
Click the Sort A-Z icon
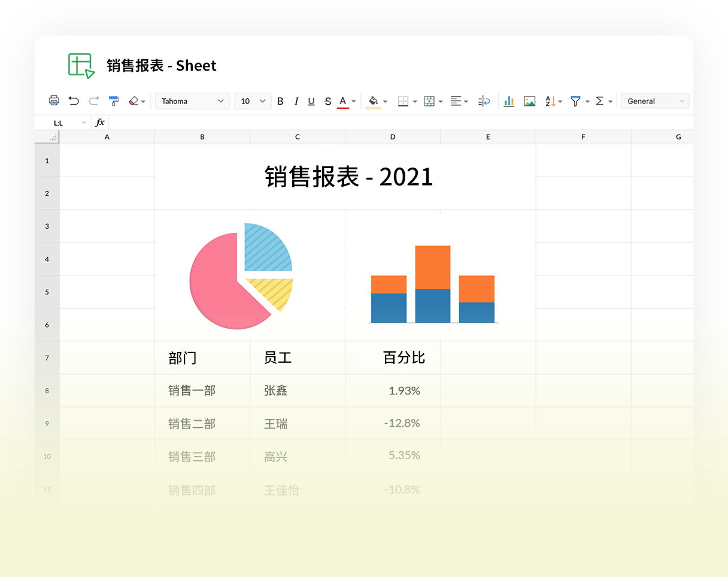pos(550,101)
